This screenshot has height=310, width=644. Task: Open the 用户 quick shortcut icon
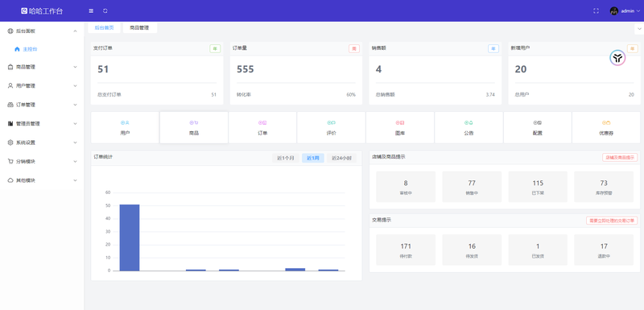point(126,122)
